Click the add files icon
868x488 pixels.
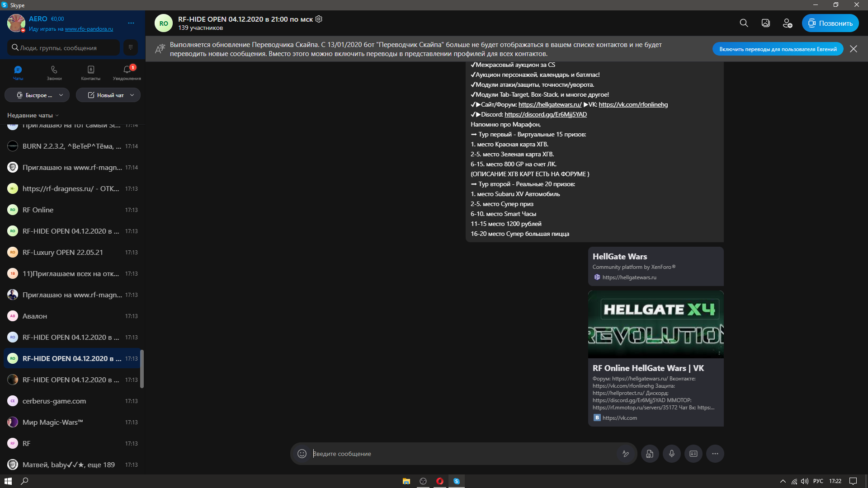(x=650, y=454)
